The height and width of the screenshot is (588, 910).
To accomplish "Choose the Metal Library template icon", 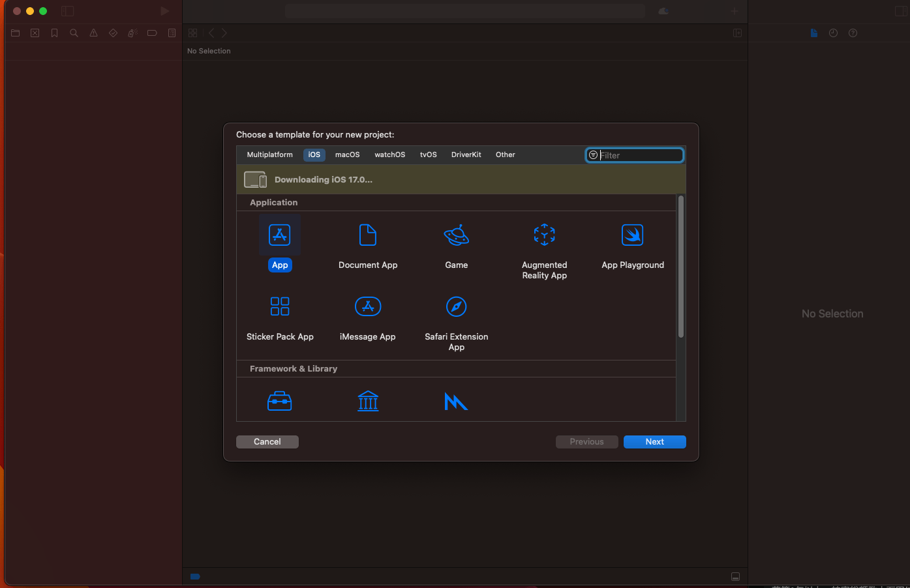I will pos(456,402).
